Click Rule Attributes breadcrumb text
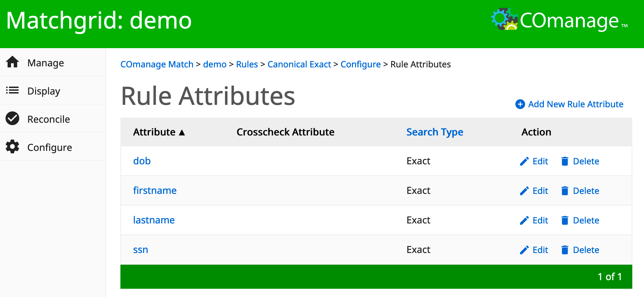Image resolution: width=644 pixels, height=297 pixels. pyautogui.click(x=420, y=64)
